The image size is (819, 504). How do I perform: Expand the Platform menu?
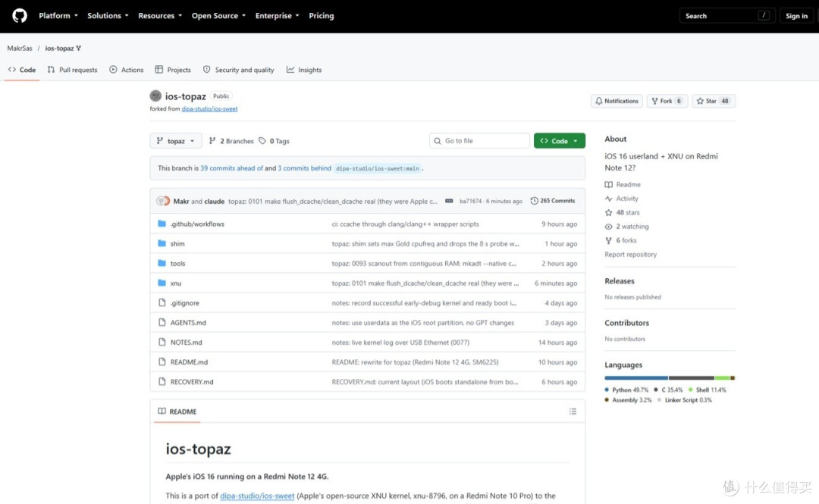(x=58, y=16)
